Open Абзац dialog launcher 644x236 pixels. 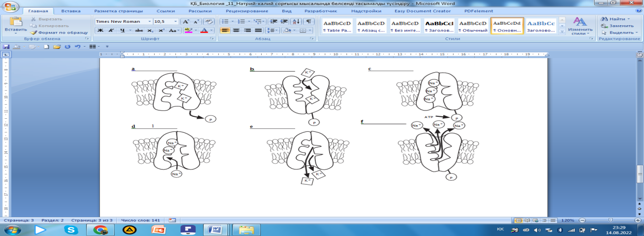[x=313, y=38]
